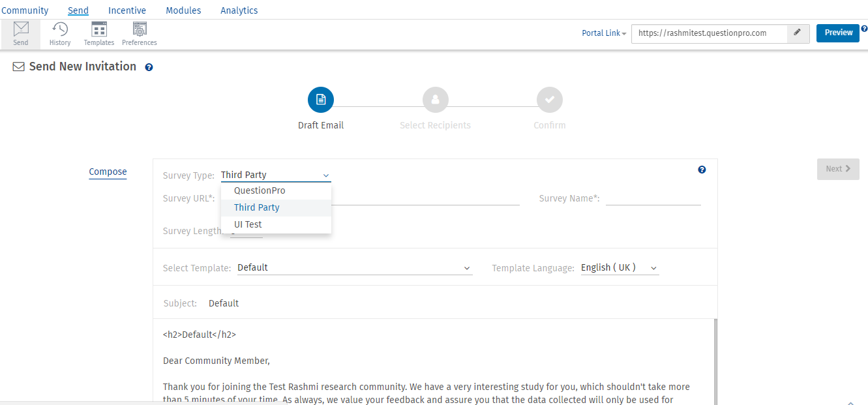The height and width of the screenshot is (405, 868).
Task: Click the Compose link
Action: [108, 172]
